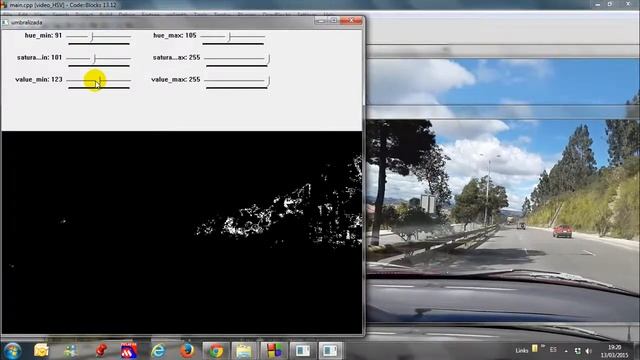Launch Firefox from the taskbar
The width and height of the screenshot is (640, 360).
point(187,351)
